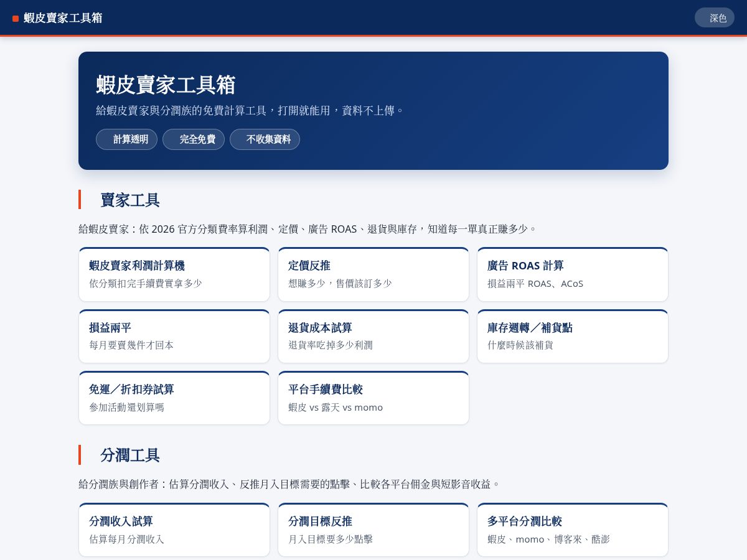This screenshot has height=560, width=747.
Task: Click the text 月入目標要多少點擊
Action: 331,539
